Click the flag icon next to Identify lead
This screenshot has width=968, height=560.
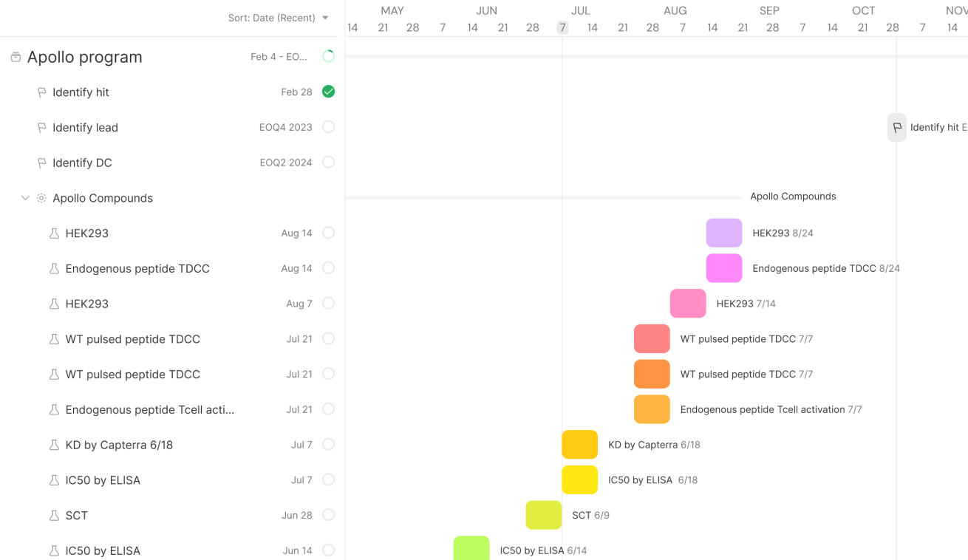[42, 128]
